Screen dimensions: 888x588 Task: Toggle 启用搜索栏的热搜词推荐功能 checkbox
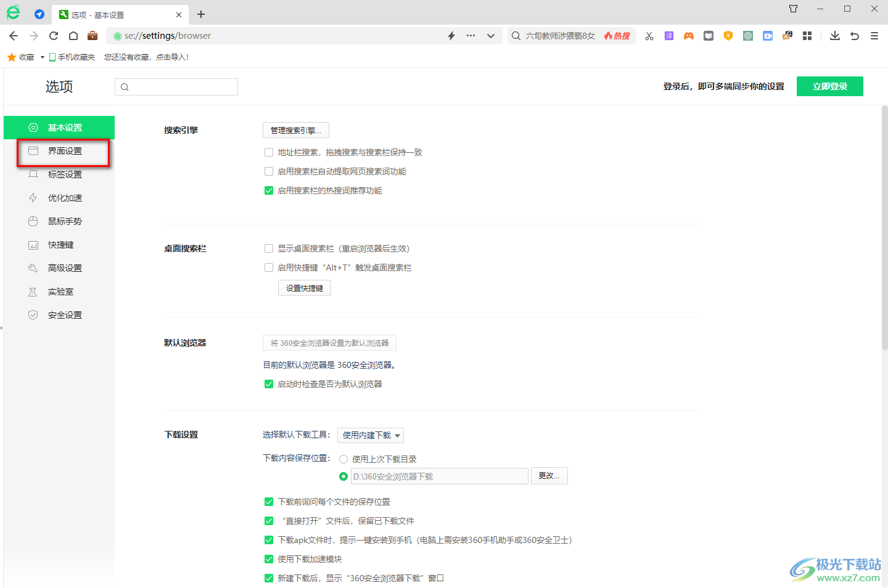269,190
